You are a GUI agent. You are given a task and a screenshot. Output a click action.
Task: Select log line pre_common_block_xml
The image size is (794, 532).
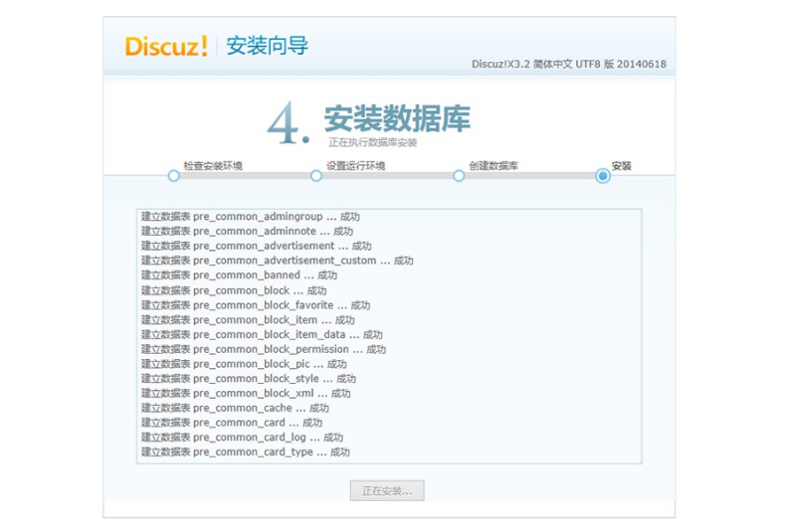point(246,394)
